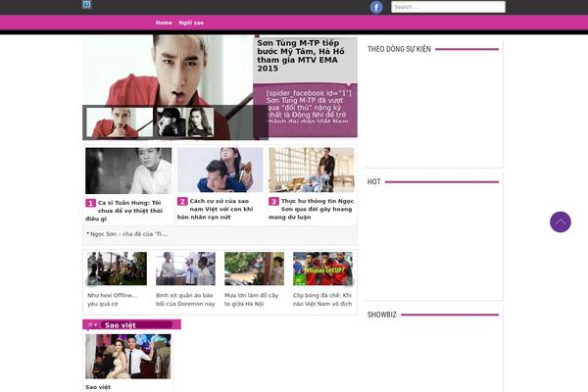588x392 pixels.
Task: Open the Doremon spray clothing carousel thumbnail
Action: [x=185, y=269]
